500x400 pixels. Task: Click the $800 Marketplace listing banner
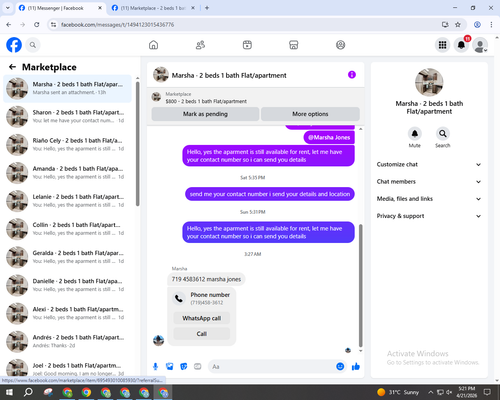click(256, 98)
